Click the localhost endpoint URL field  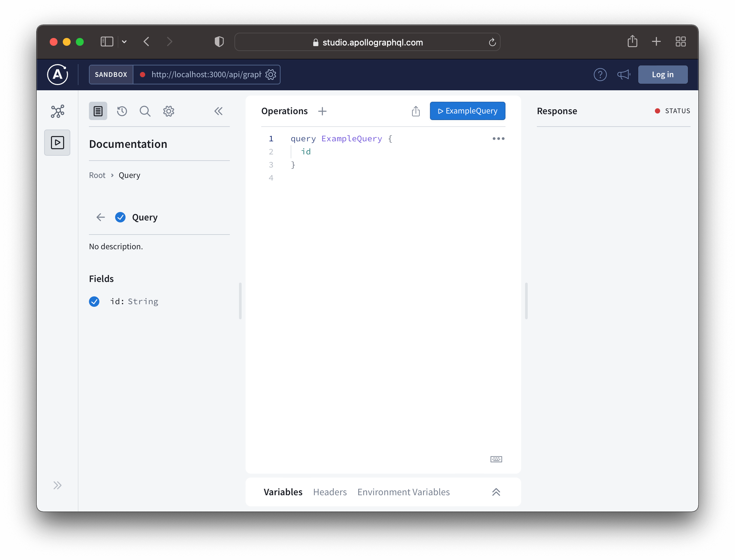(206, 75)
